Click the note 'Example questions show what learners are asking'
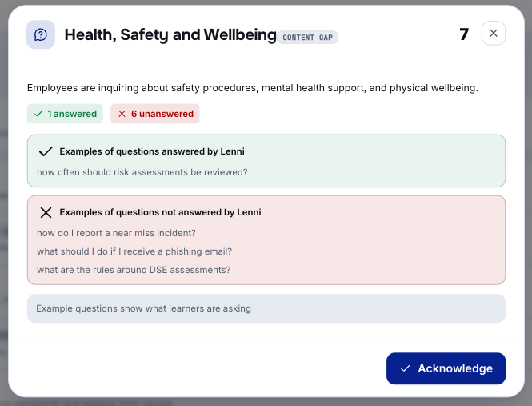 tap(266, 308)
